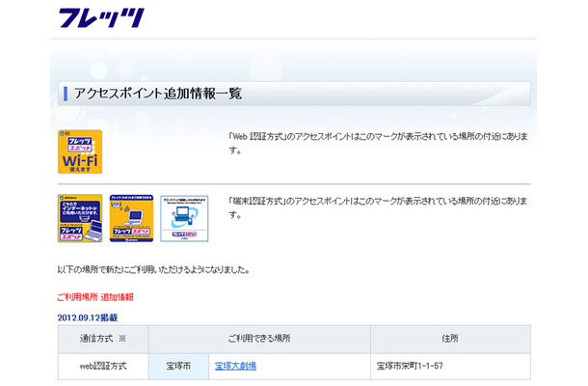Image resolution: width=588 pixels, height=386 pixels.
Task: Click the アクセスポイント追加情報一覧 heading
Action: [x=158, y=94]
